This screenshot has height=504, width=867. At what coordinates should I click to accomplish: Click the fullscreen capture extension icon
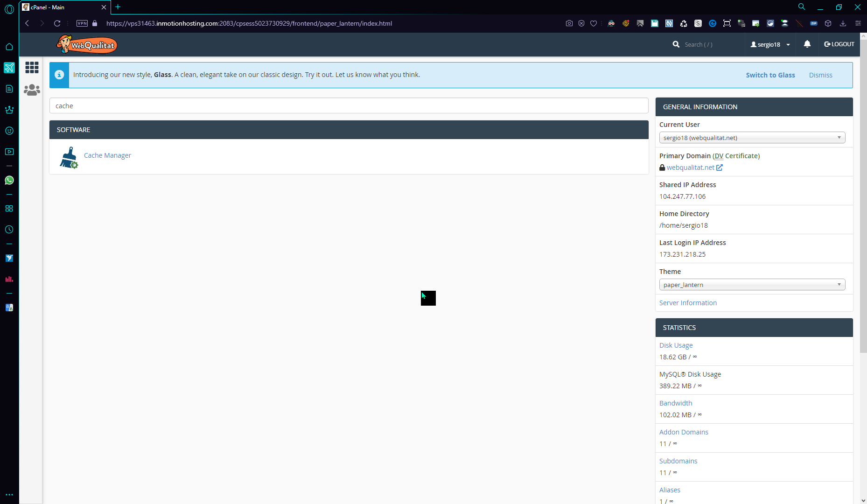pos(727,23)
